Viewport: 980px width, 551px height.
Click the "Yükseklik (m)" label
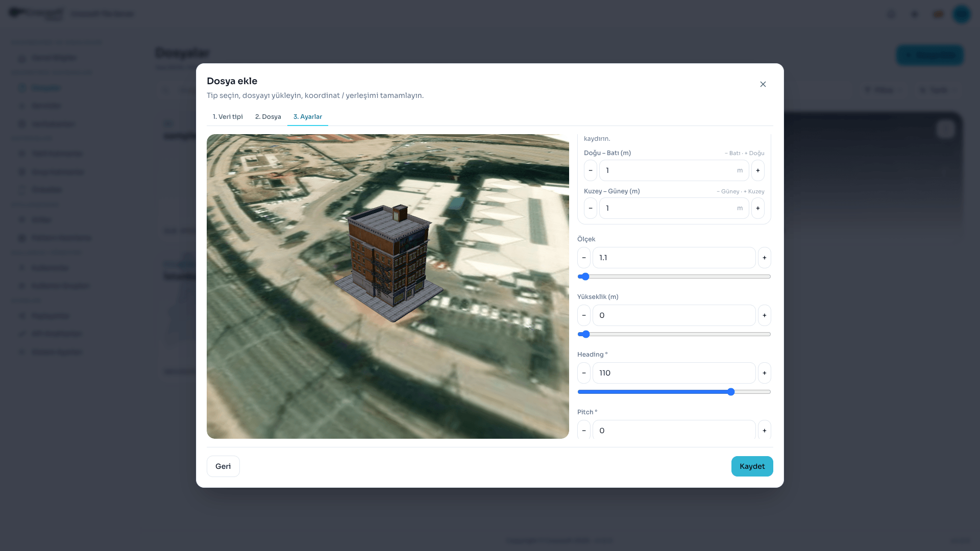point(598,297)
